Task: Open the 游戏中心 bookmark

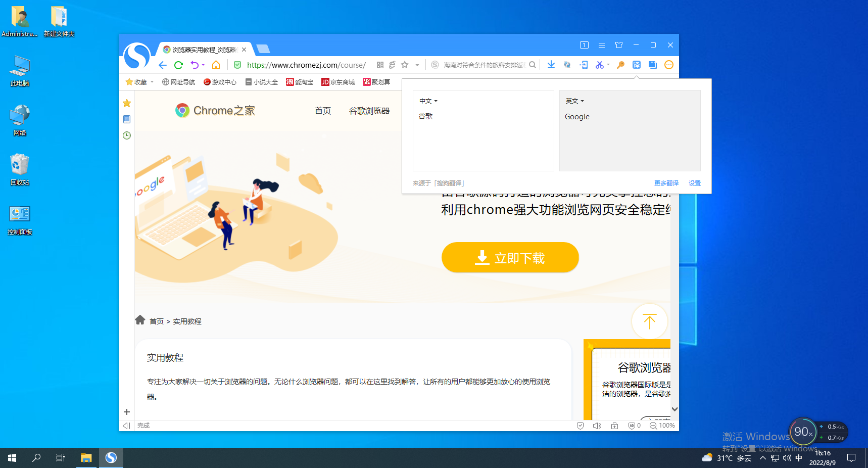Action: [220, 82]
